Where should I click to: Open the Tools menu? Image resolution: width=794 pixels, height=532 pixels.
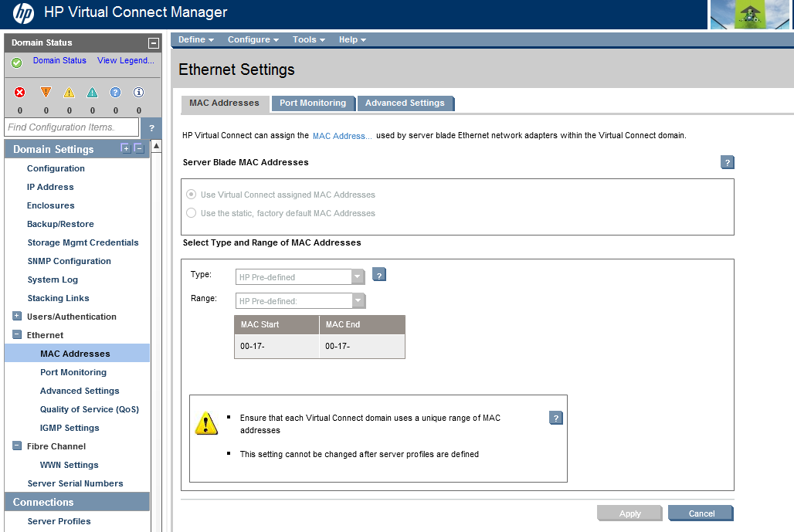309,39
